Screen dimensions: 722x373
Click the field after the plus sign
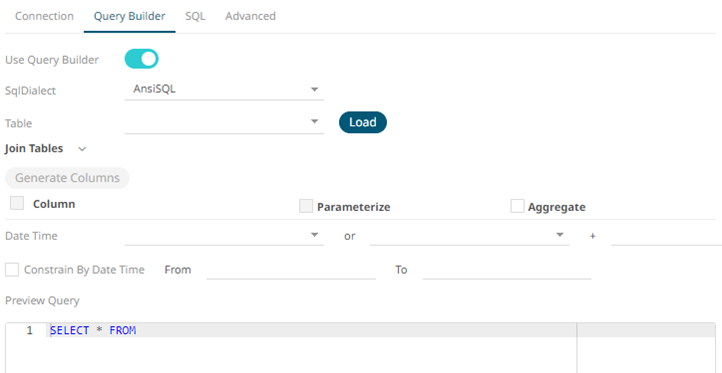[666, 235]
